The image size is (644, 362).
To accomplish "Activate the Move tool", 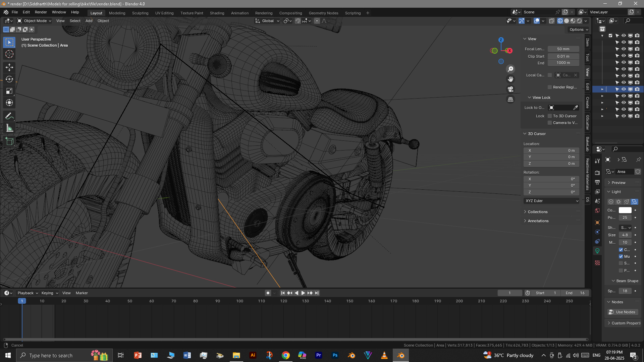I will click(x=9, y=67).
